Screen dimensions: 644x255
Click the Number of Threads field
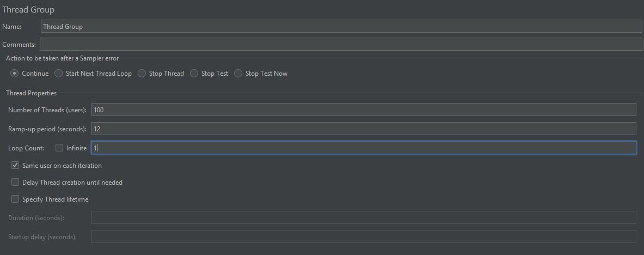coord(364,110)
